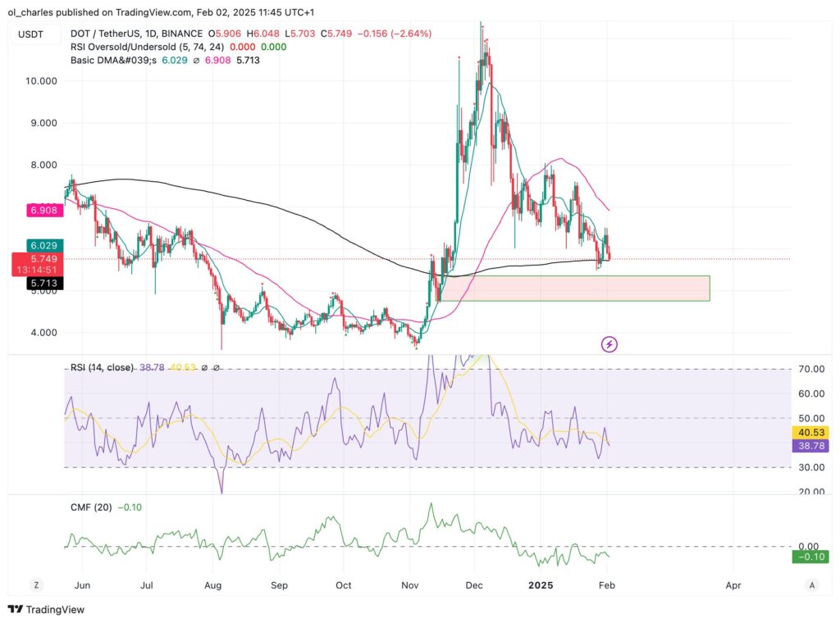Click the TradingView logo in footer
The image size is (840, 623).
46,609
